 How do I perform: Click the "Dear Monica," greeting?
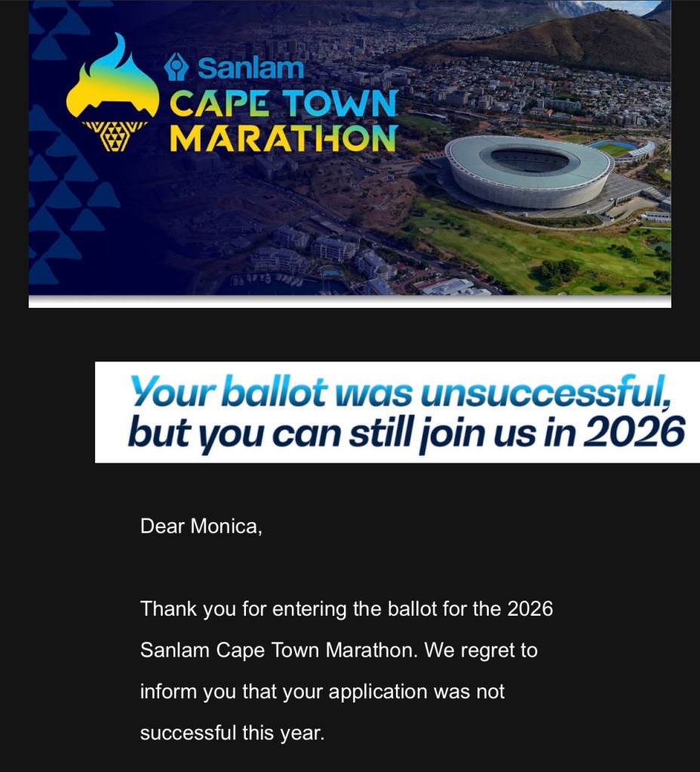(201, 526)
